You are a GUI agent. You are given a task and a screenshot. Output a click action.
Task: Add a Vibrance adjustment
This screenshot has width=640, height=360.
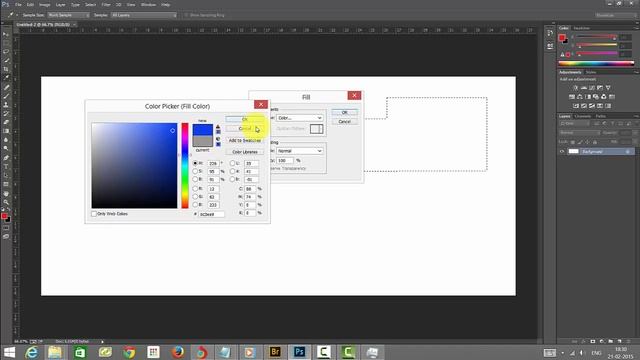(608, 88)
